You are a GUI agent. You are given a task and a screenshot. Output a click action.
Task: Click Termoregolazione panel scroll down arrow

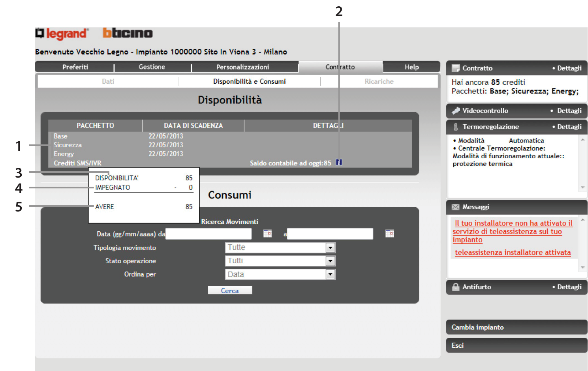(x=582, y=187)
